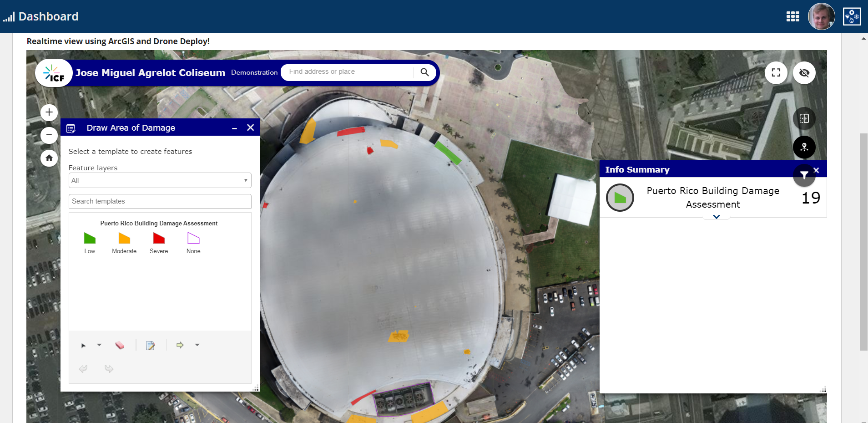Close the Info Summary panel
The height and width of the screenshot is (423, 868).
(816, 170)
